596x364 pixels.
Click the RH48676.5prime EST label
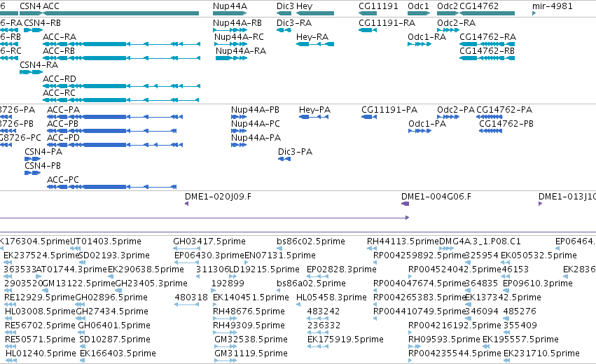pyautogui.click(x=249, y=311)
